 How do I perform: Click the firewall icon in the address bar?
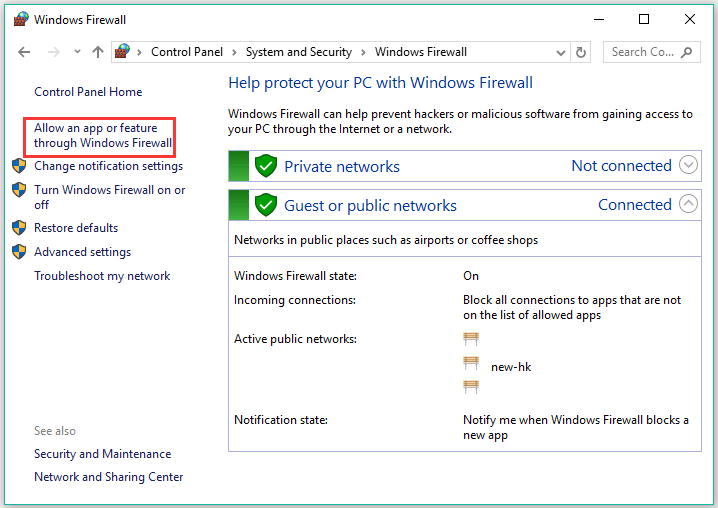coord(122,51)
